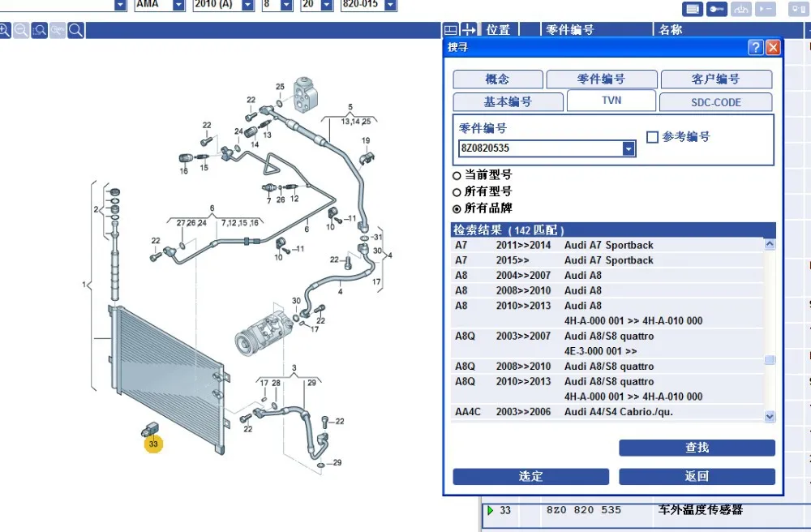
Task: Switch to the TVN tab
Action: 611,101
